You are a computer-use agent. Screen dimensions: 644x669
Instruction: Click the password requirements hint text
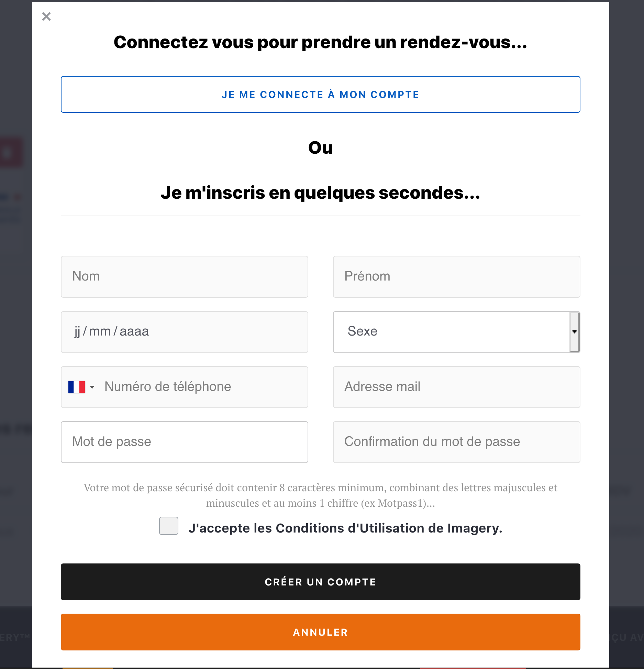click(x=320, y=495)
